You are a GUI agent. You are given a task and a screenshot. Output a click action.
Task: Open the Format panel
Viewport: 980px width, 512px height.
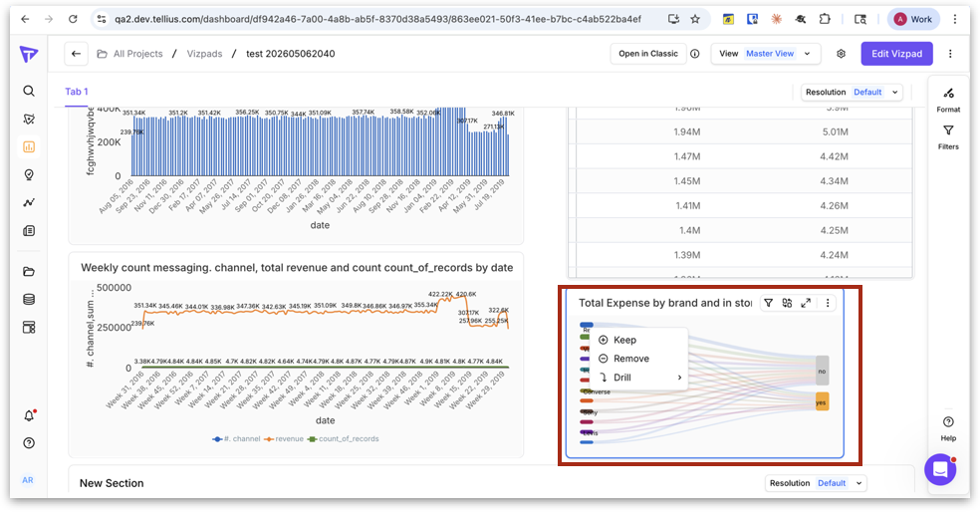pyautogui.click(x=948, y=100)
